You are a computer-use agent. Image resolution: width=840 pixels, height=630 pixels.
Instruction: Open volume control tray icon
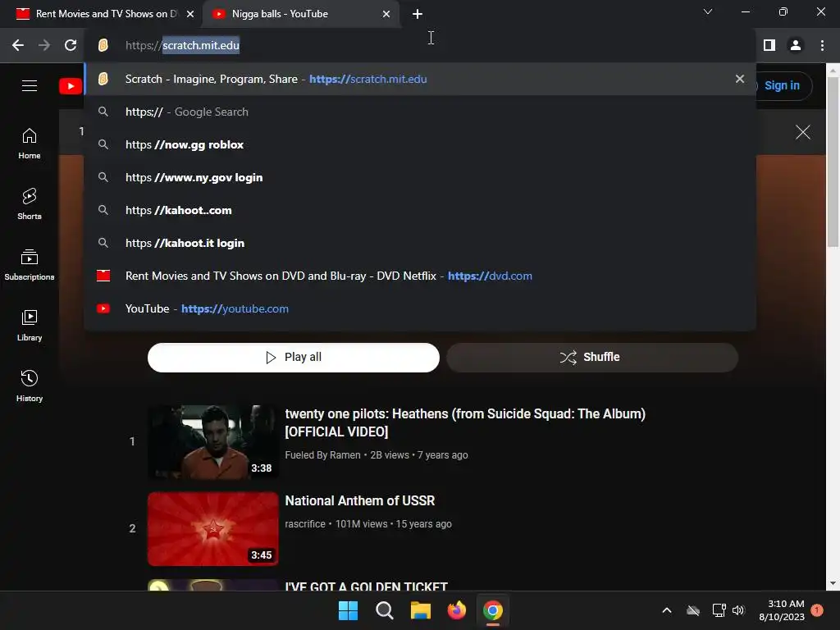click(x=739, y=610)
